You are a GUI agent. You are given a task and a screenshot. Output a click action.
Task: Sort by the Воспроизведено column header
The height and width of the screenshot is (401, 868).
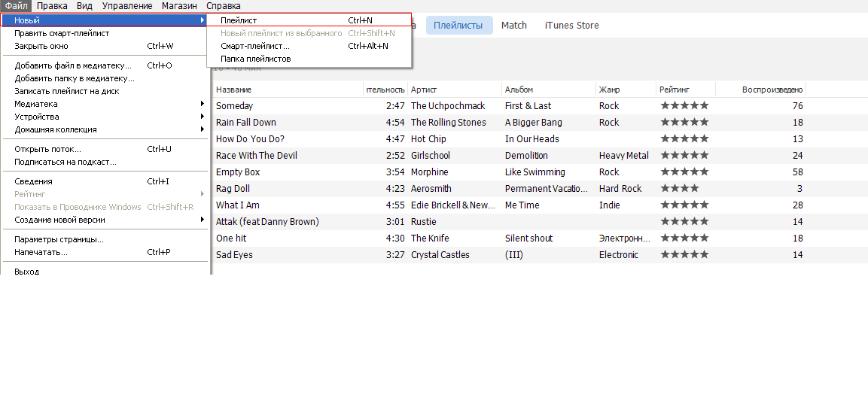coord(761,90)
